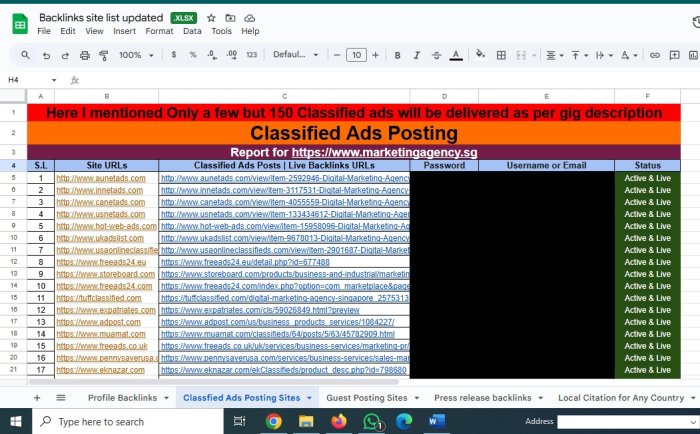This screenshot has width=700, height=434.
Task: Open the Google Sheets home icon
Action: pos(20,24)
